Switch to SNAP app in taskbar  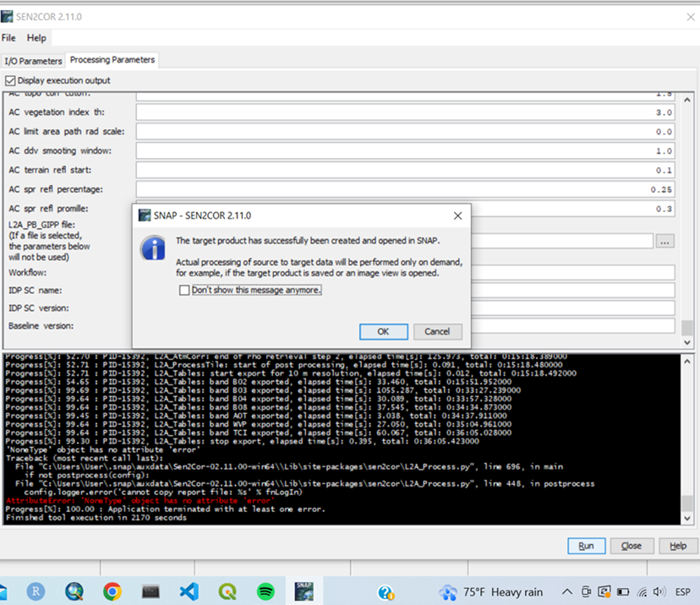tap(304, 591)
